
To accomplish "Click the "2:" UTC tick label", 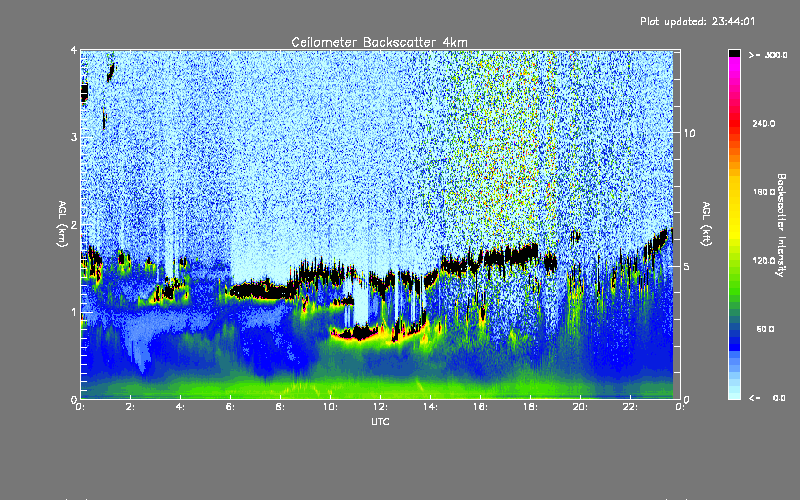I will [131, 407].
